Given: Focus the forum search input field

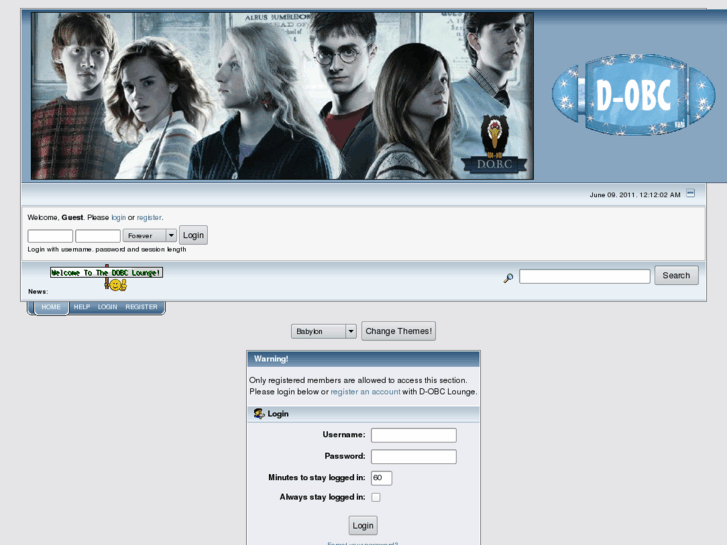Looking at the screenshot, I should (x=585, y=276).
